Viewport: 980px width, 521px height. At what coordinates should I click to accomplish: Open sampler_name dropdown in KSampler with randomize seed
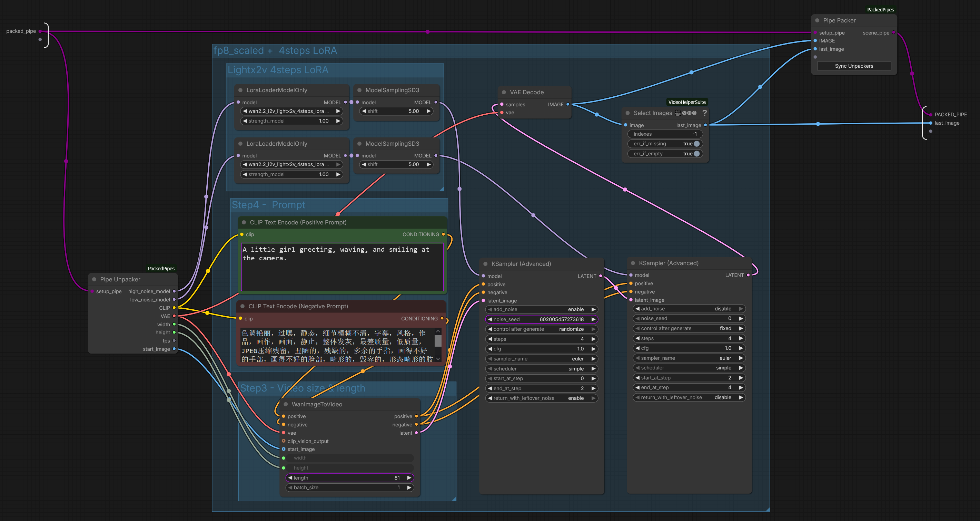click(x=542, y=359)
